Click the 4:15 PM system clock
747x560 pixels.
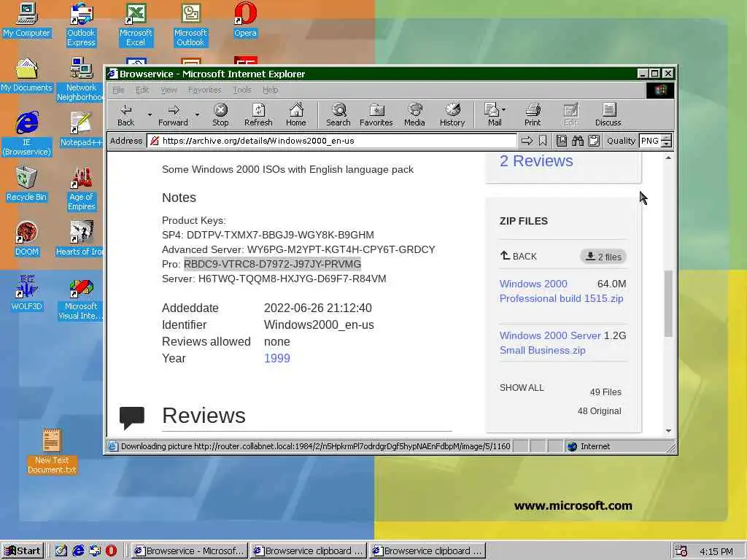[716, 552]
